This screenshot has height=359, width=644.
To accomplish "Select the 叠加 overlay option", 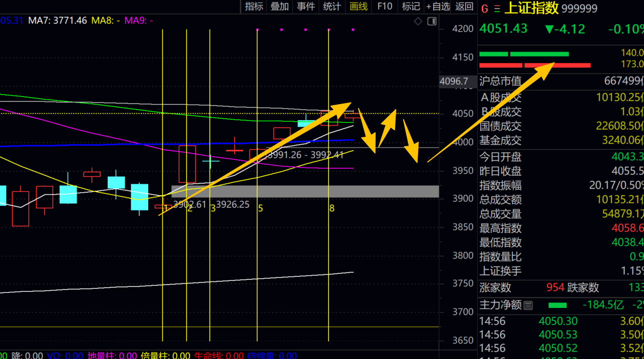I will 279,7.
